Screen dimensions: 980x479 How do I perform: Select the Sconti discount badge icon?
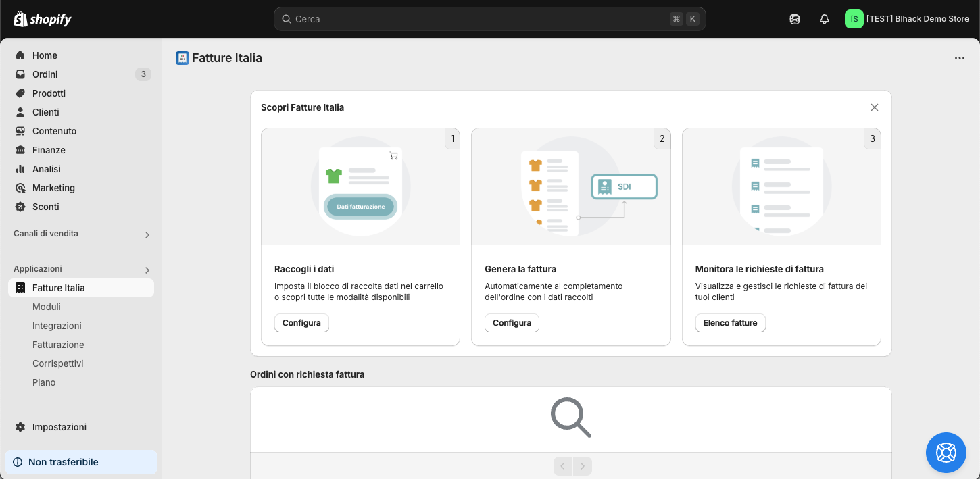[x=20, y=207]
